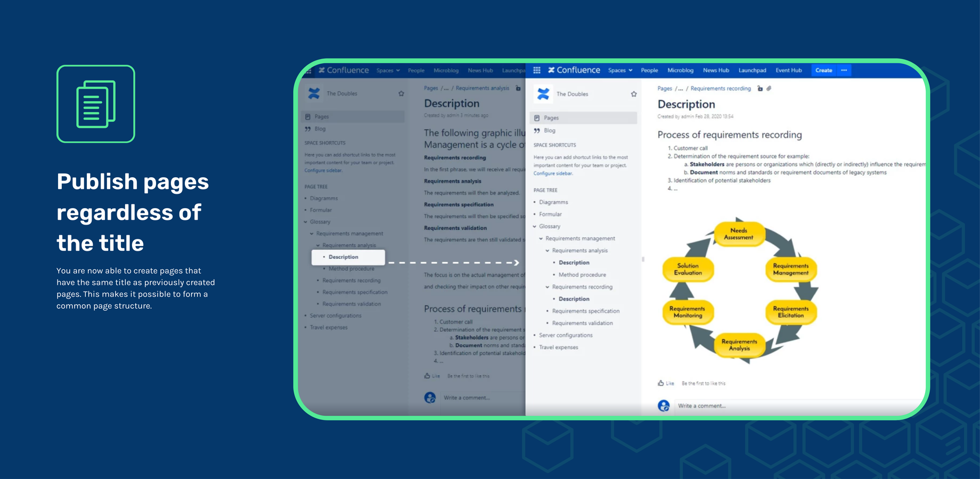
Task: Click the requirements cycle diagram image
Action: (740, 290)
